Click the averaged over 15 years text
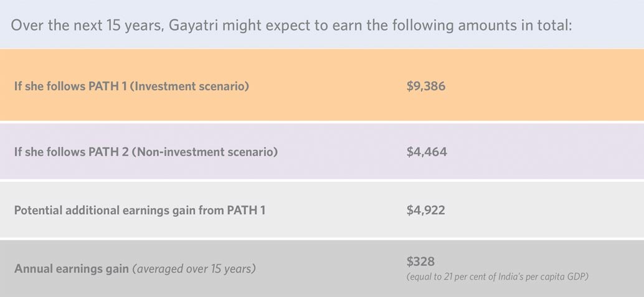The height and width of the screenshot is (297, 644). coord(194,268)
